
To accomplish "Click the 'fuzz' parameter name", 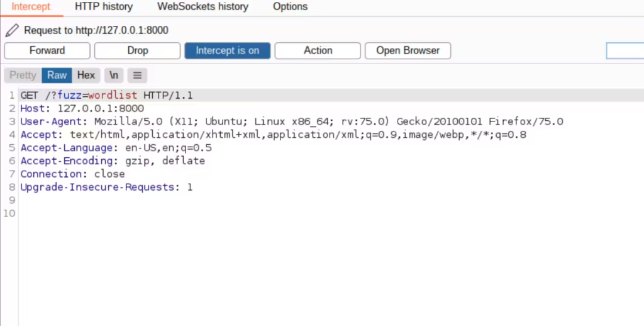I will (x=69, y=96).
